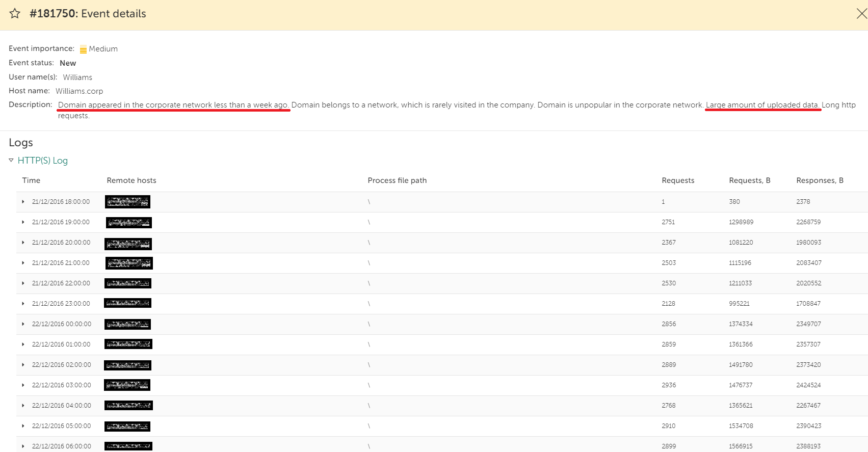Sort by the Remote hosts column header
Viewport: 868px width, 452px height.
click(131, 180)
